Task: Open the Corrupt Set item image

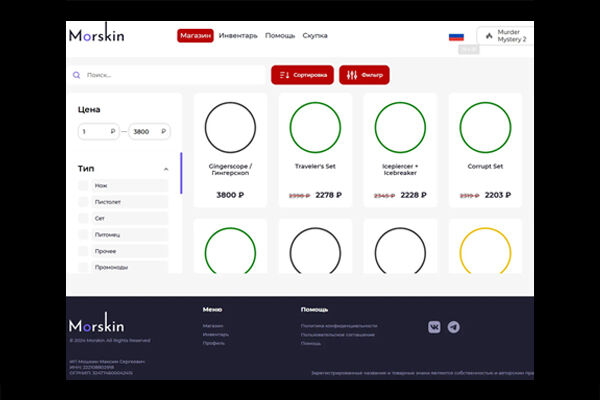Action: 485,127
